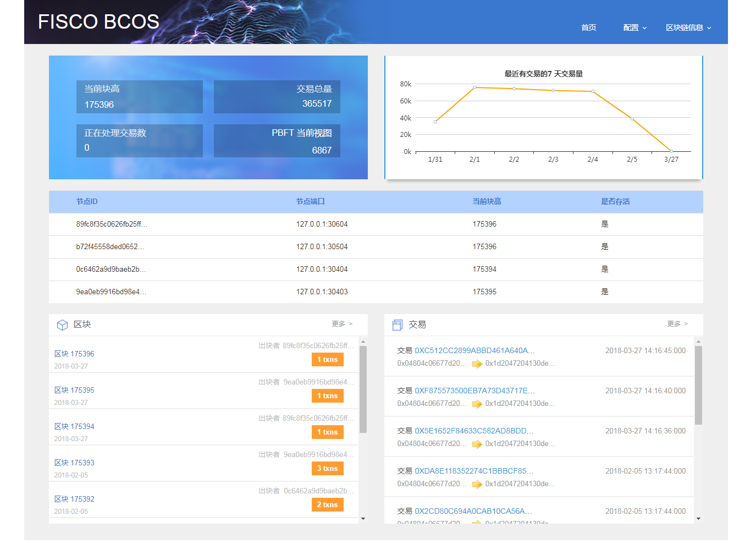Viewport: 756px width, 544px height.
Task: Open transaction hash 0XF875573500EB7A73D43717E
Action: (x=474, y=391)
